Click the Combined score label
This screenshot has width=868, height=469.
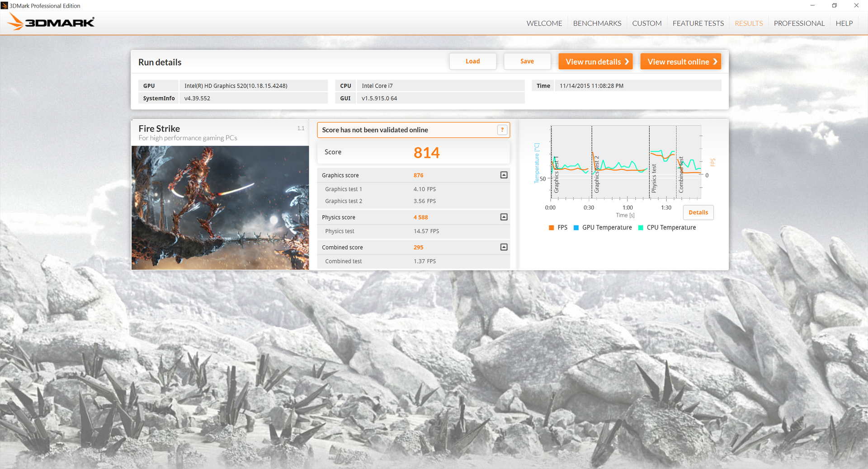click(x=342, y=248)
